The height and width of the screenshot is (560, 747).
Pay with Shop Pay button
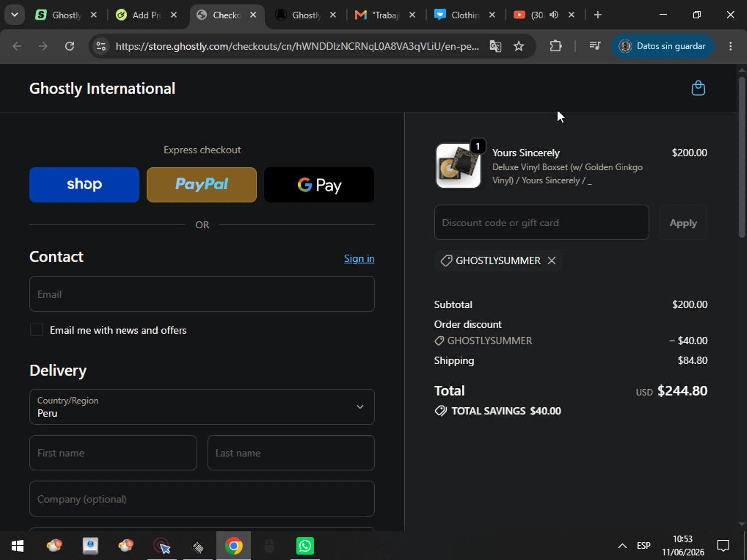pos(84,185)
